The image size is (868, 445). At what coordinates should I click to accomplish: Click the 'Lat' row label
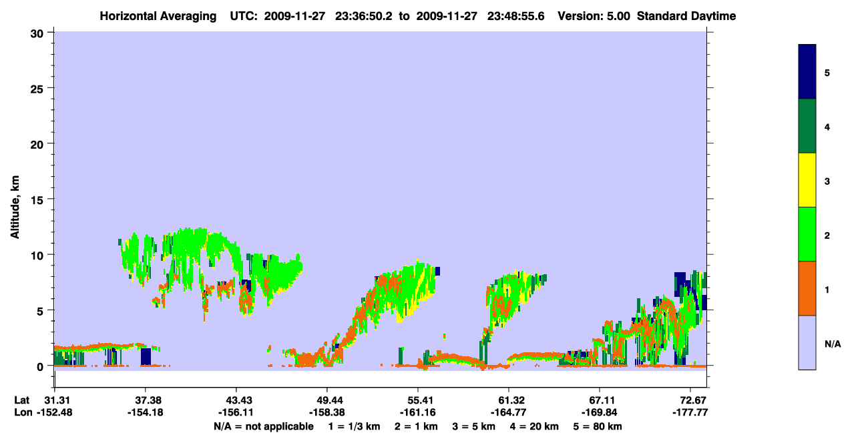pos(22,400)
